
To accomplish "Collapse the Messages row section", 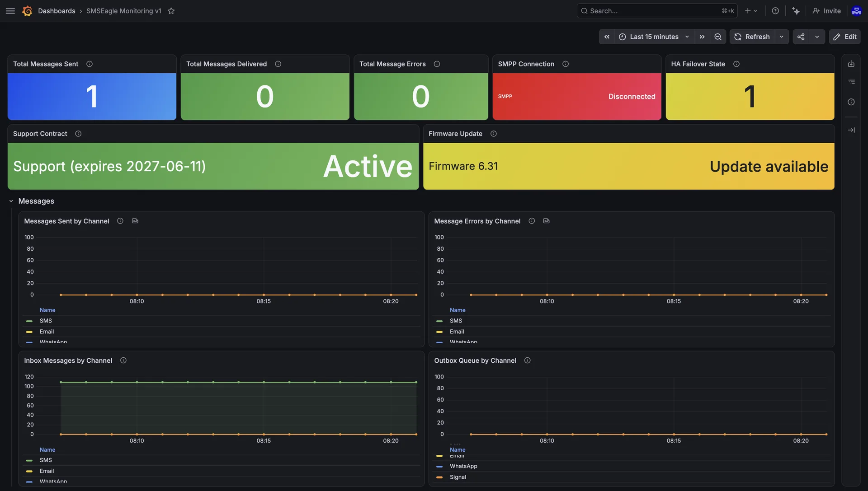I will [11, 201].
